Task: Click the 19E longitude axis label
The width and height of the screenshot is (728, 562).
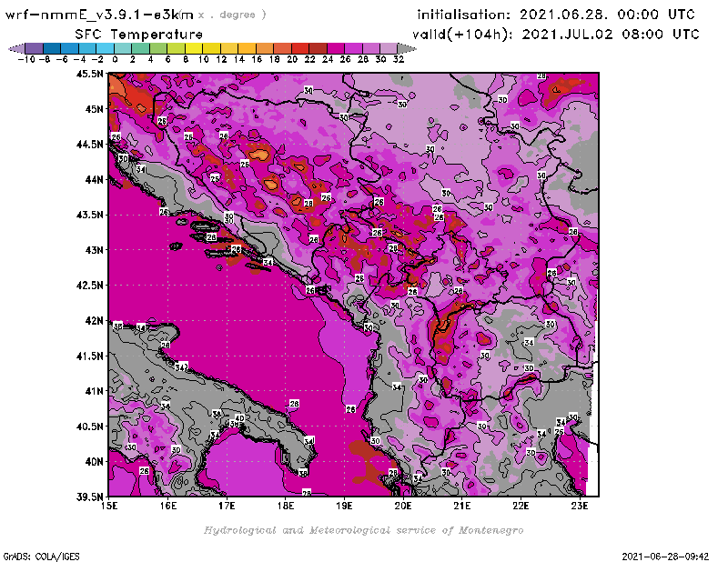Action: (x=344, y=506)
